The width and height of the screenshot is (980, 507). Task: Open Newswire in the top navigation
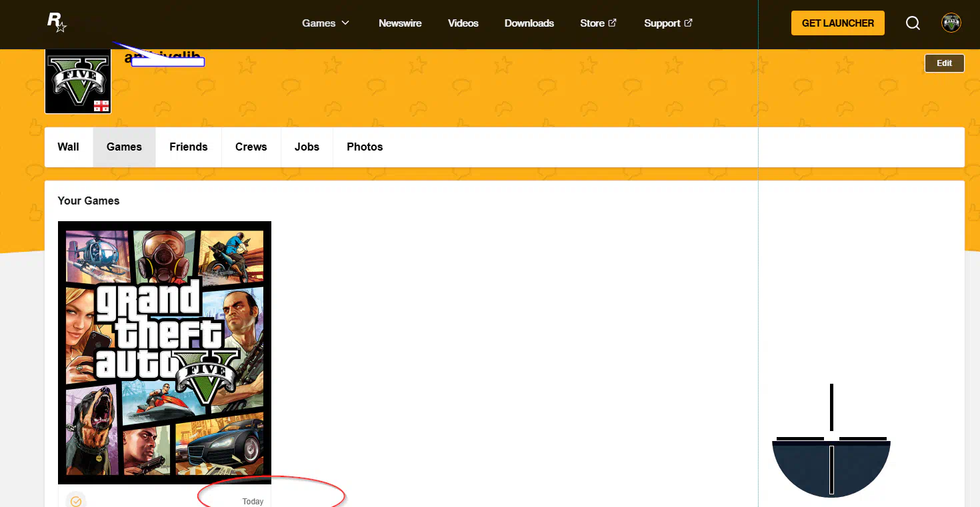(x=400, y=23)
